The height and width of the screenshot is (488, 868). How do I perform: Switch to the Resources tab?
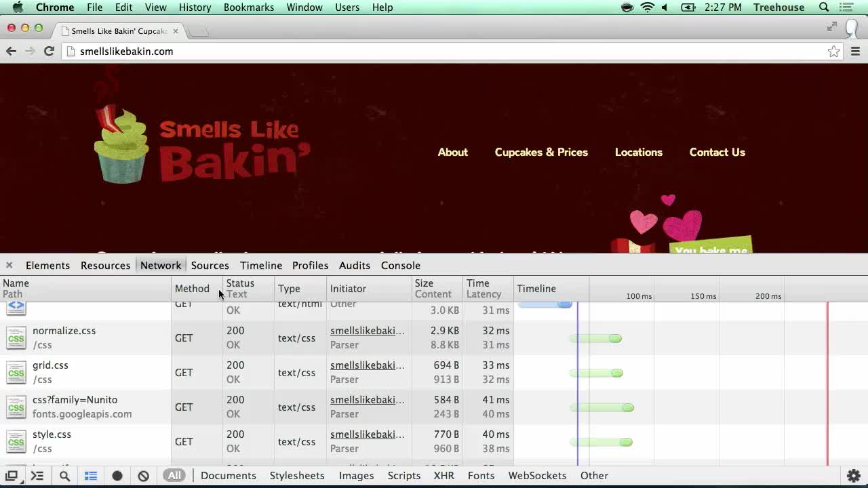point(105,266)
